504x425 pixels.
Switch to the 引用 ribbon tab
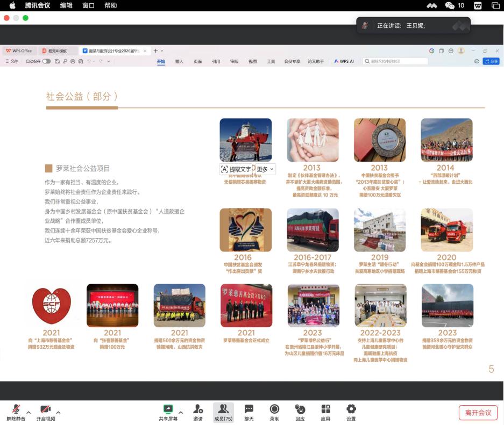click(216, 61)
